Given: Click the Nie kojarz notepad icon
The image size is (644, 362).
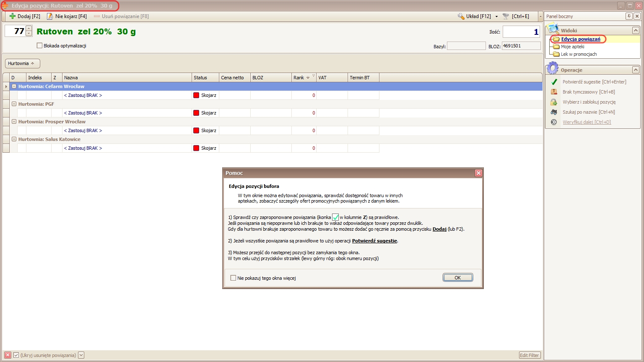Looking at the screenshot, I should 50,16.
